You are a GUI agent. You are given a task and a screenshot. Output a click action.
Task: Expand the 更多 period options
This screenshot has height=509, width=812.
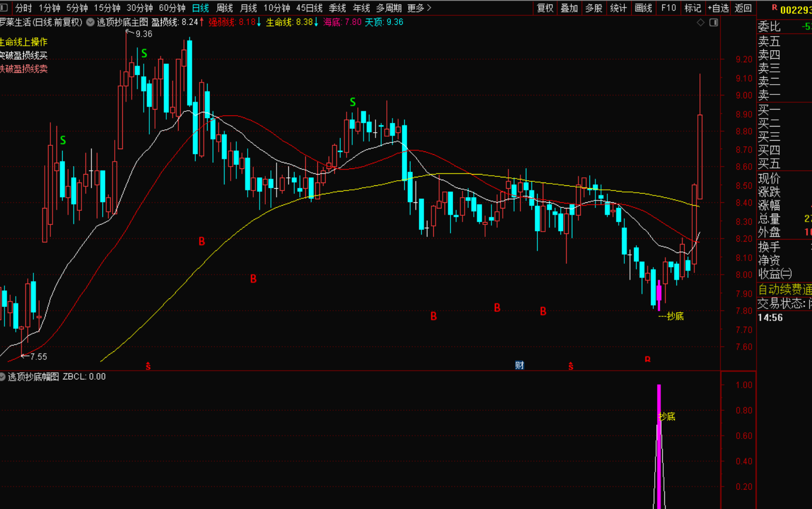pyautogui.click(x=419, y=8)
